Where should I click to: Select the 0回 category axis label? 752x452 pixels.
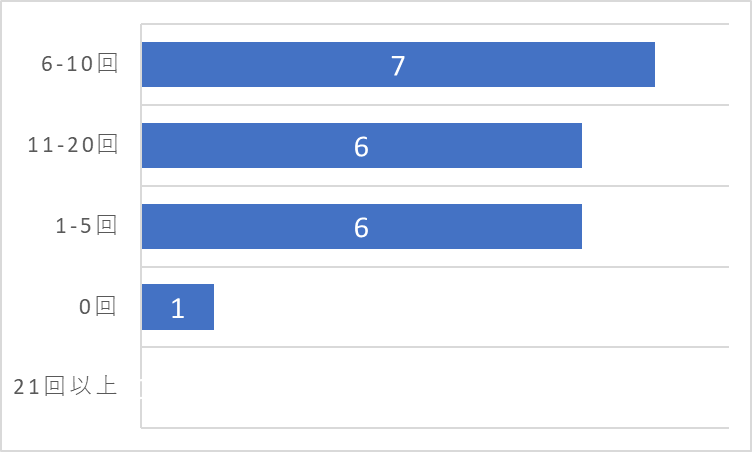pos(98,306)
